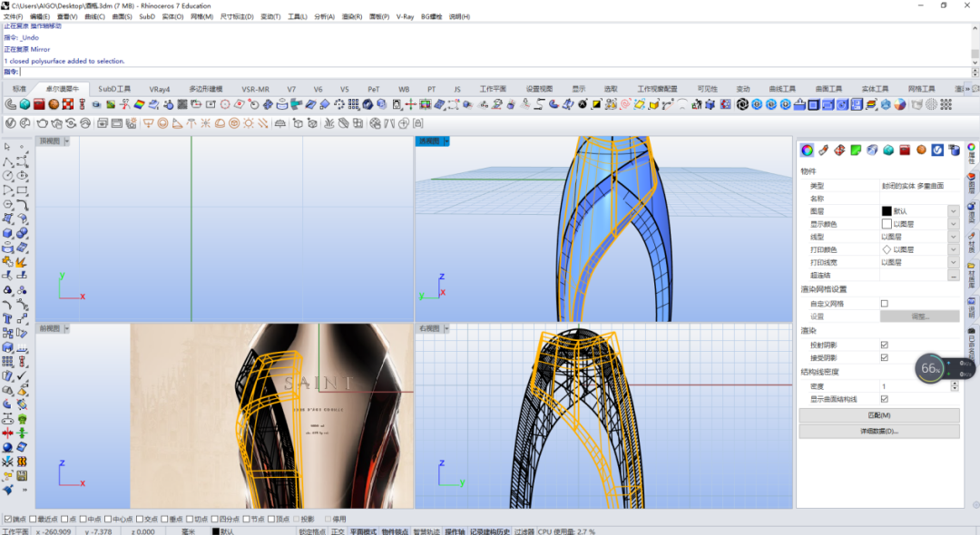Image resolution: width=980 pixels, height=535 pixels.
Task: Open the 曲面(S) menu
Action: pyautogui.click(x=122, y=17)
